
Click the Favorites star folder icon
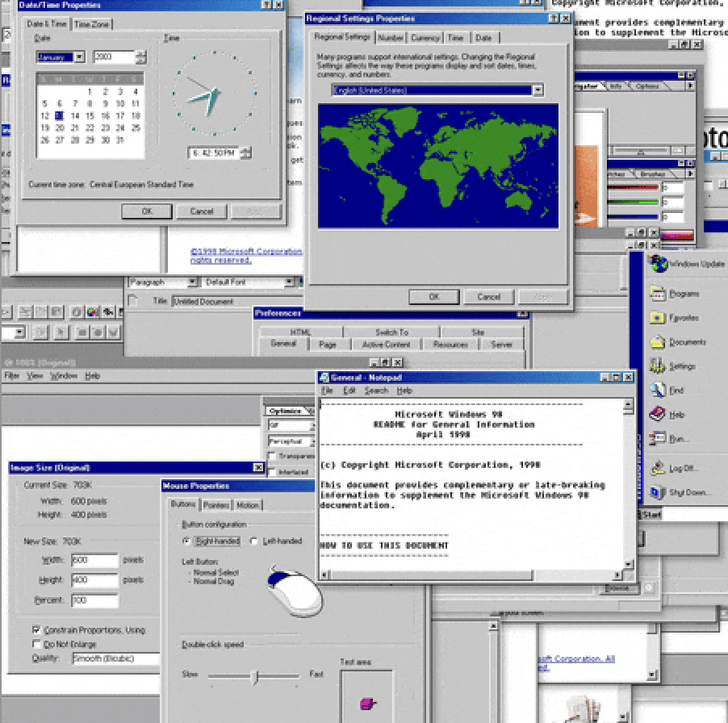tap(657, 318)
